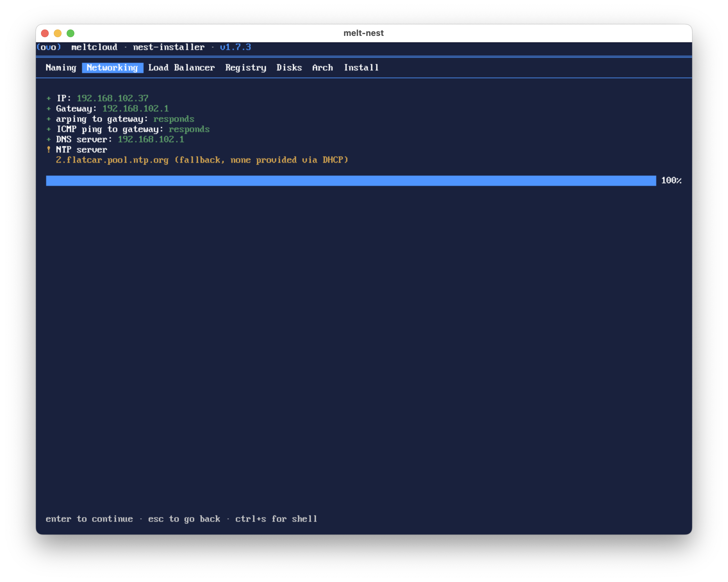The image size is (728, 582).
Task: Click the warning exclamation icon beside NTP server
Action: click(49, 149)
